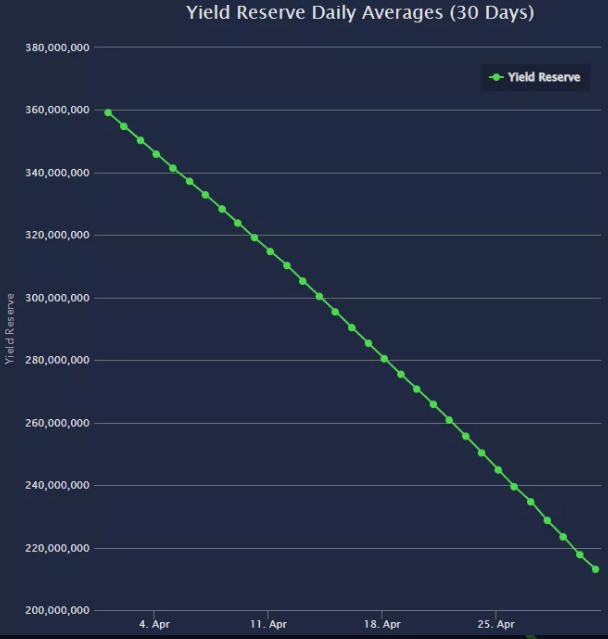
Task: Click the 300,000,000 y-axis label
Action: (x=56, y=298)
